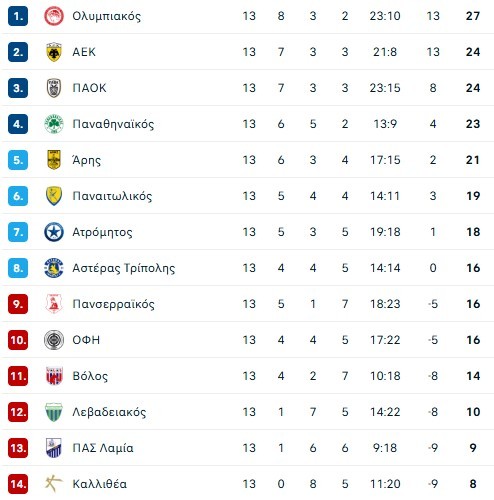This screenshot has width=494, height=500.
Task: Click the Ατρόμητος blue star logo
Action: [x=54, y=232]
